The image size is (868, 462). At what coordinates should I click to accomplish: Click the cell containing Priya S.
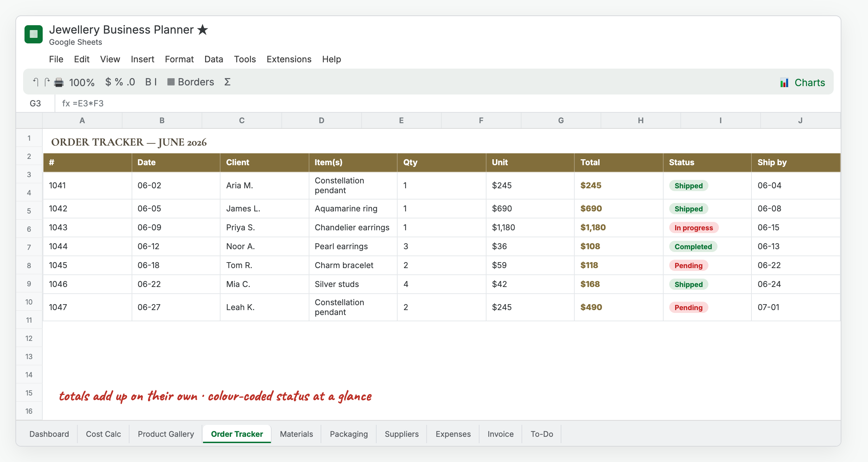[x=264, y=227]
